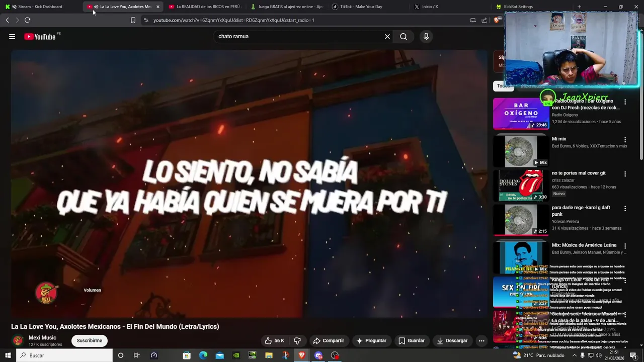
Task: Open Task View on the taskbar
Action: pos(137,355)
